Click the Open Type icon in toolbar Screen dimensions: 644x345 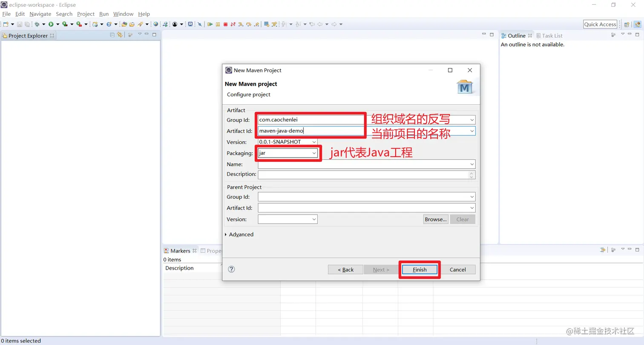[x=124, y=24]
